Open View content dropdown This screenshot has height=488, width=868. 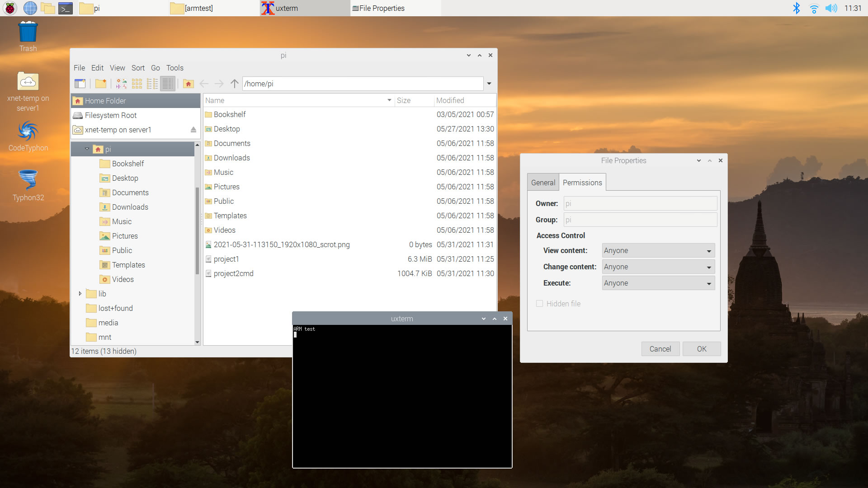658,250
